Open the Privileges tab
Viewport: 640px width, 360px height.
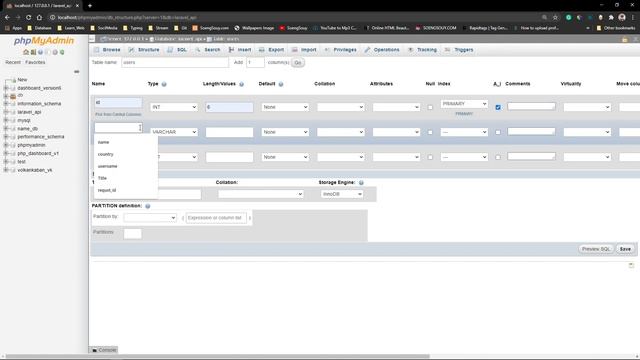[340, 50]
